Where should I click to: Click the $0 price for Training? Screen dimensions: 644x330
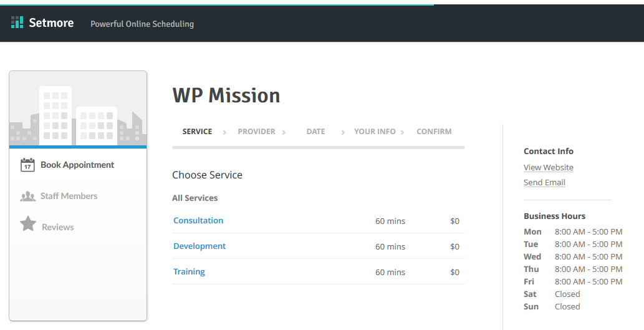(x=454, y=272)
